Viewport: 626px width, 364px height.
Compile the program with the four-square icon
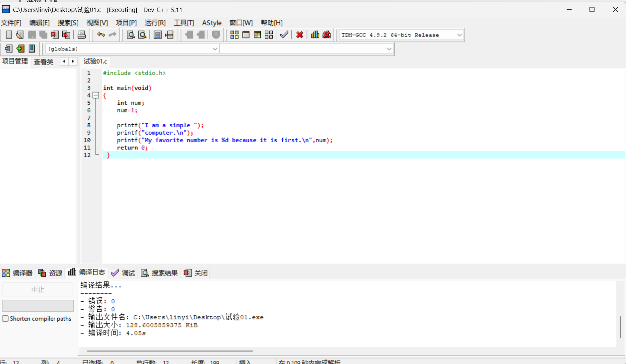pos(235,35)
